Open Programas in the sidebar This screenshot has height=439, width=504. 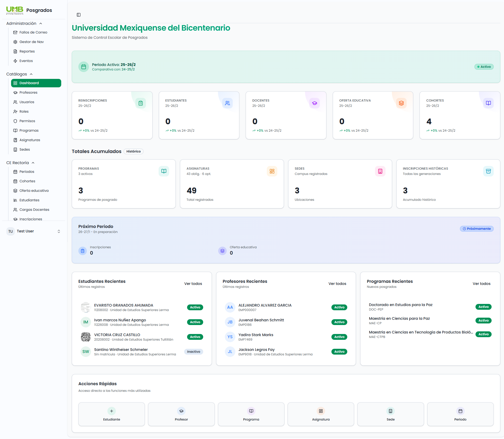pyautogui.click(x=36, y=131)
